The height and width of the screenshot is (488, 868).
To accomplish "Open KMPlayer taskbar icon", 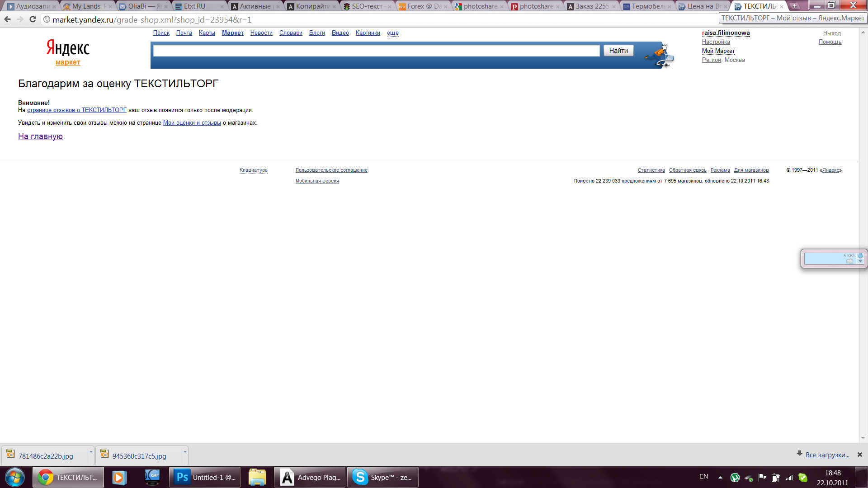I will 152,477.
